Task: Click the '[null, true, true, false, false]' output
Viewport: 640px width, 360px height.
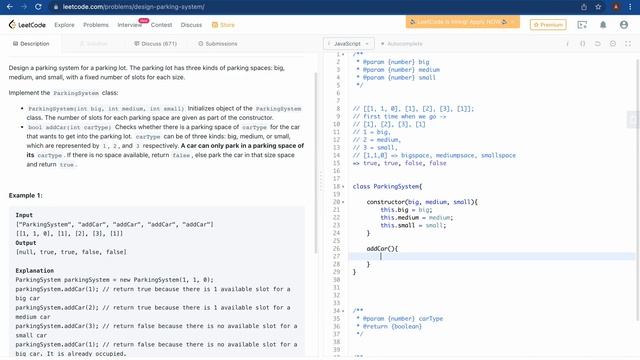Action: coord(71,252)
